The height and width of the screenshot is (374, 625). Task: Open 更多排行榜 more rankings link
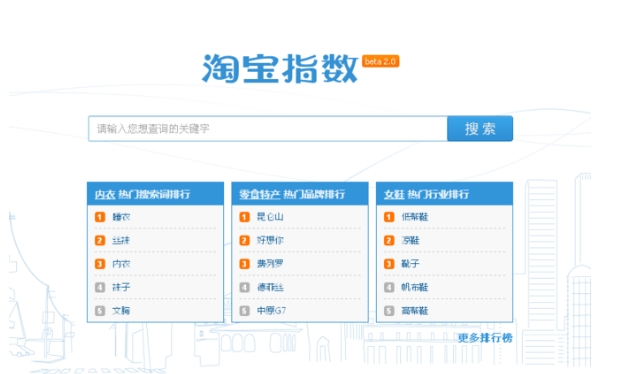click(485, 338)
